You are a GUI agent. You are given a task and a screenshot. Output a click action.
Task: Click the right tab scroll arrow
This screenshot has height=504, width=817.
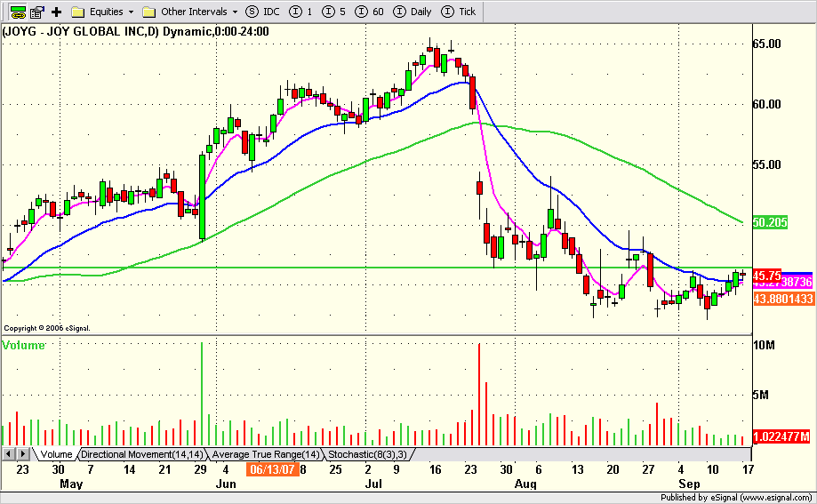[x=22, y=454]
